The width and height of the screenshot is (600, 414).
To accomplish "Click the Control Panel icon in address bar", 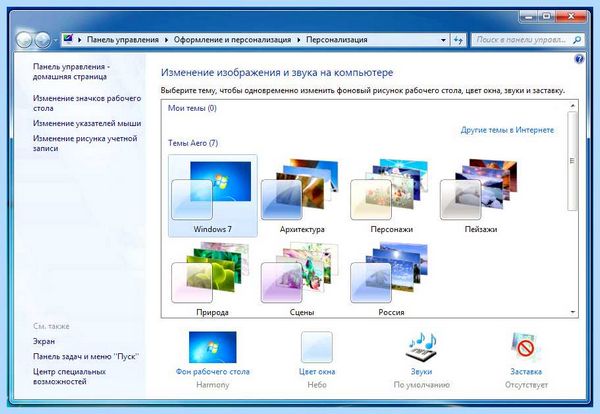I will tap(68, 39).
